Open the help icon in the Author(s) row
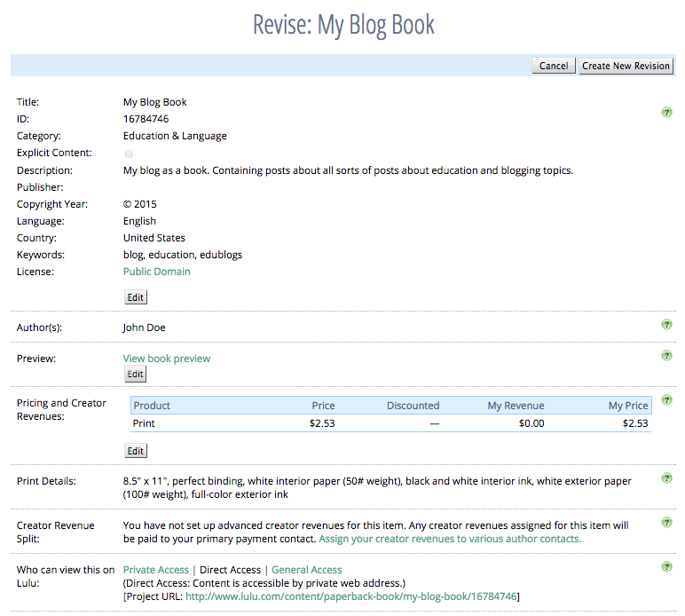This screenshot has height=616, width=685. point(666,325)
